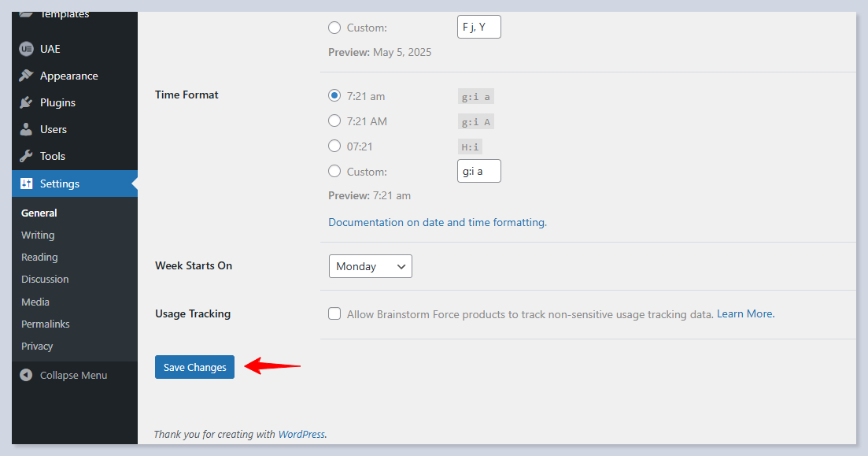
Task: Open the Week Starts On dropdown
Action: pyautogui.click(x=370, y=266)
